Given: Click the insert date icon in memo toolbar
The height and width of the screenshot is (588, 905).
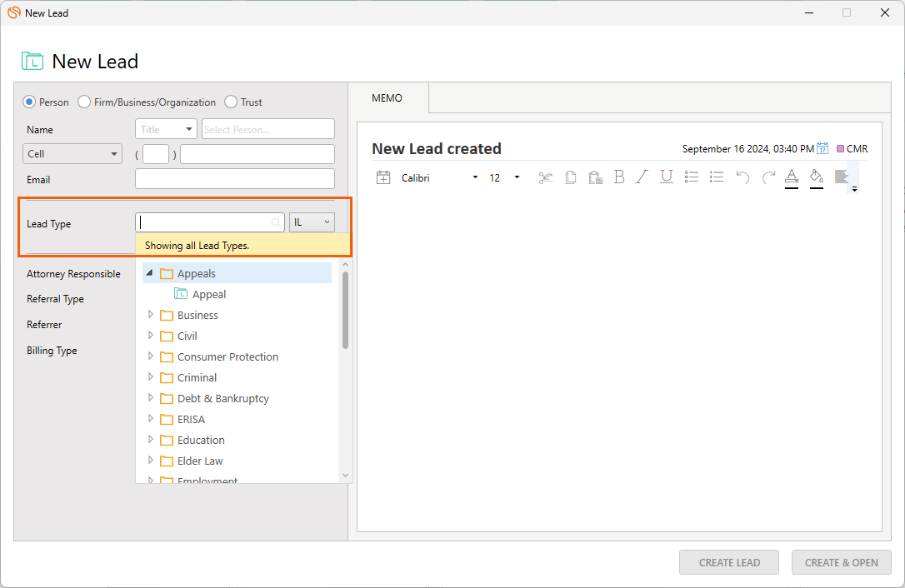Looking at the screenshot, I should [x=383, y=177].
